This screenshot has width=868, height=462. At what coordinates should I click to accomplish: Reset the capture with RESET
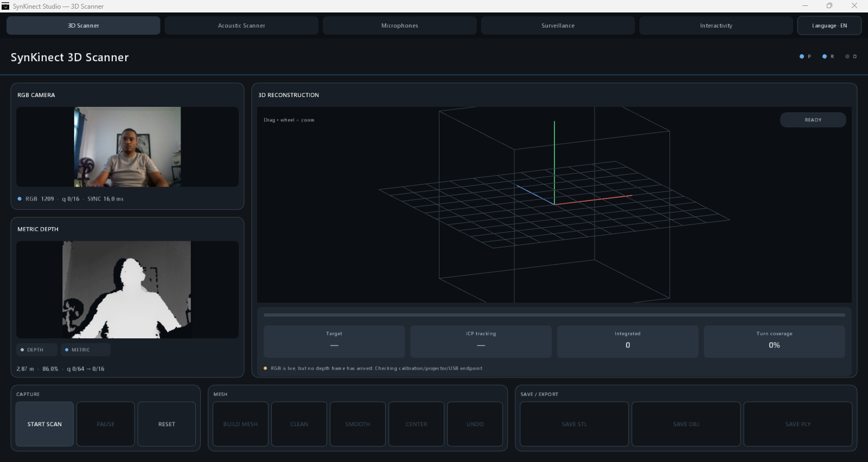coord(167,424)
